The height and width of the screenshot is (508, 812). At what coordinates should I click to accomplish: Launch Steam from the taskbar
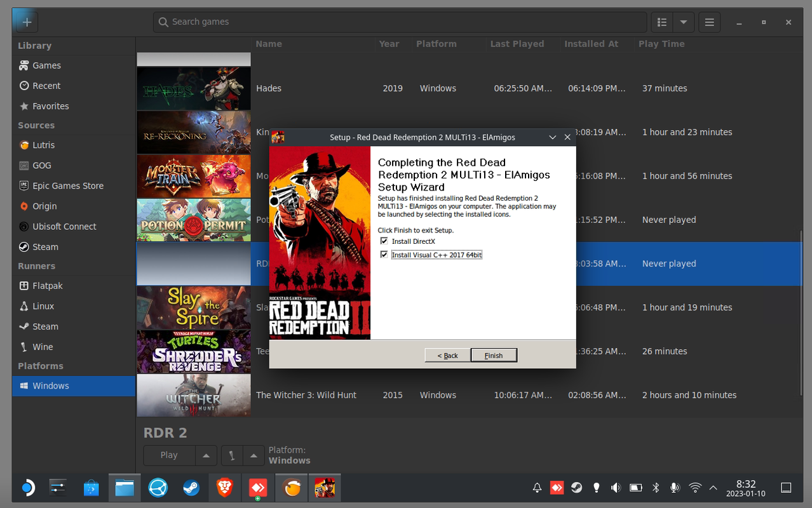(191, 488)
